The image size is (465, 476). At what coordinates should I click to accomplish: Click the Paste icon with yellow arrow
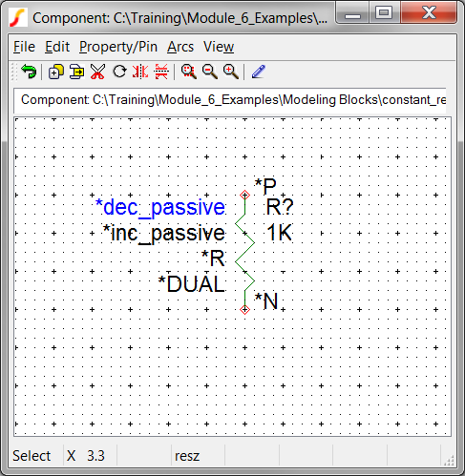76,72
